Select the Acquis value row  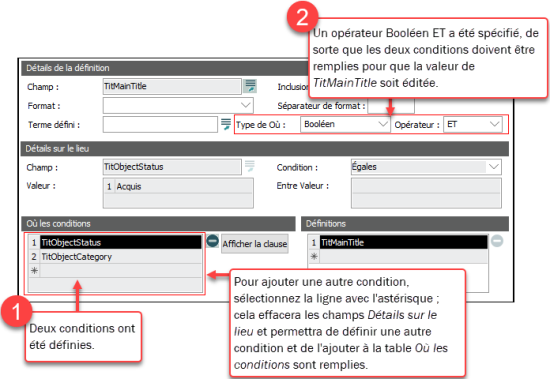(x=178, y=186)
